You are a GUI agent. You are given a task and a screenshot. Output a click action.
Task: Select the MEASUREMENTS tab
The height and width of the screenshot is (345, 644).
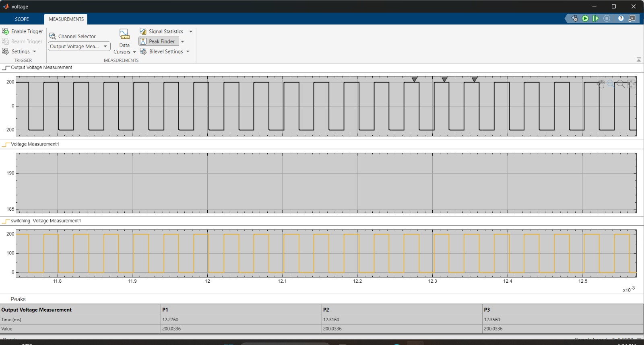(66, 19)
